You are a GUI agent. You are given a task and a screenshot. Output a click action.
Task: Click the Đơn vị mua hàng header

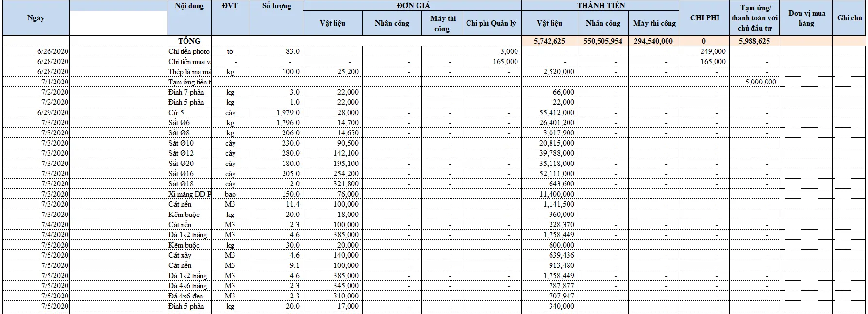point(806,18)
